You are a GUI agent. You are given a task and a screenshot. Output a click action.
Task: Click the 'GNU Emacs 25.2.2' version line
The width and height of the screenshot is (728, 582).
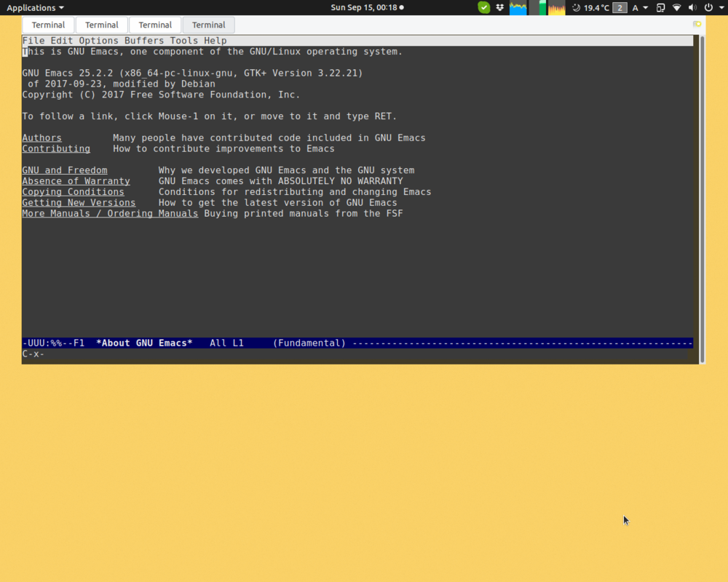193,73
